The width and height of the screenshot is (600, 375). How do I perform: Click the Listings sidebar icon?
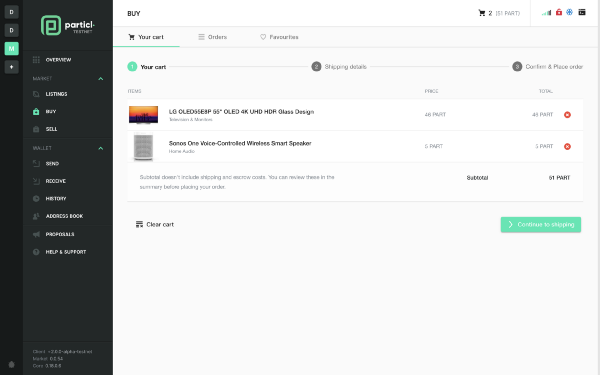click(36, 94)
